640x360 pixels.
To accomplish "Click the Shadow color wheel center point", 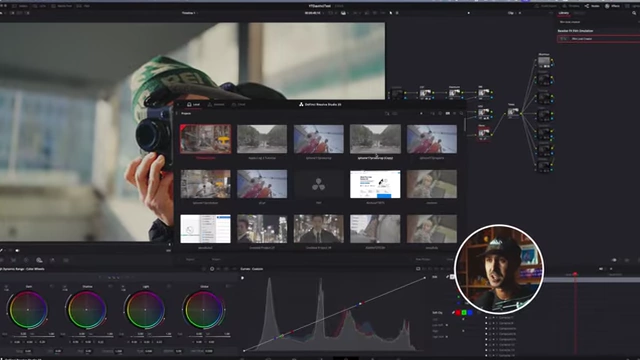I will tap(86, 310).
